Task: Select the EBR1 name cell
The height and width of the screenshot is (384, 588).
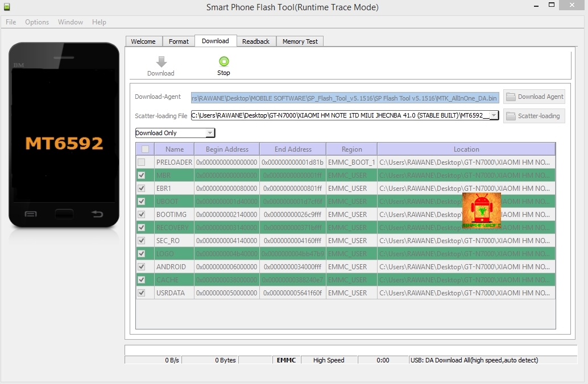Action: [x=175, y=189]
